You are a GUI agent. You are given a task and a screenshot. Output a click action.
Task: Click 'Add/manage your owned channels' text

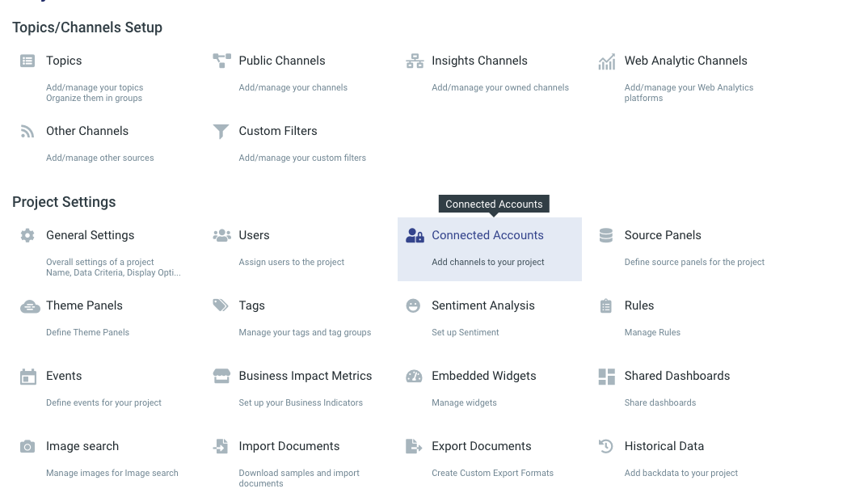tap(500, 87)
